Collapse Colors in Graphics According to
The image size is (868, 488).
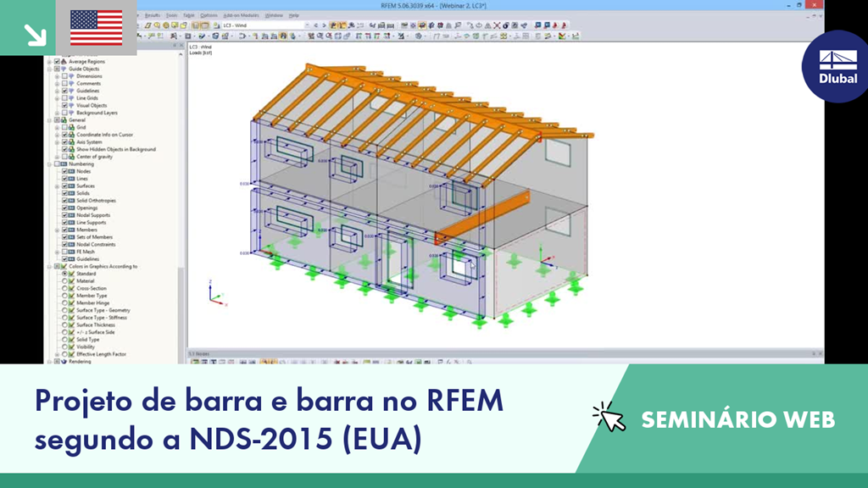tap(50, 266)
